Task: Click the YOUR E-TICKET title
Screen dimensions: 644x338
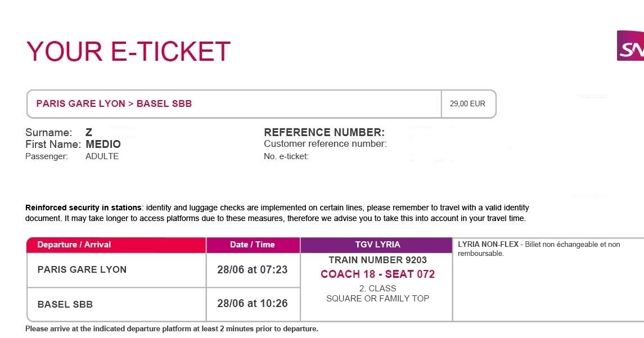Action: tap(128, 52)
